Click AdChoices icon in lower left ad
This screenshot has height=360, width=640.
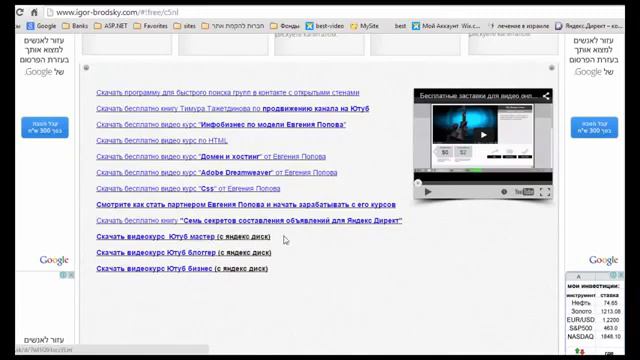63,275
